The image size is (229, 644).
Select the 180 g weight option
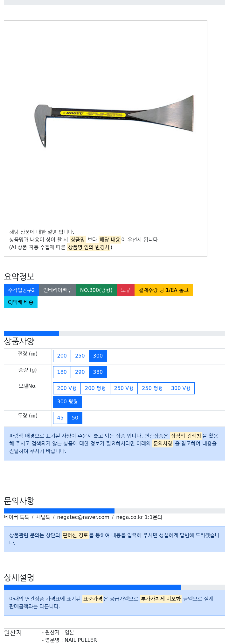62,372
